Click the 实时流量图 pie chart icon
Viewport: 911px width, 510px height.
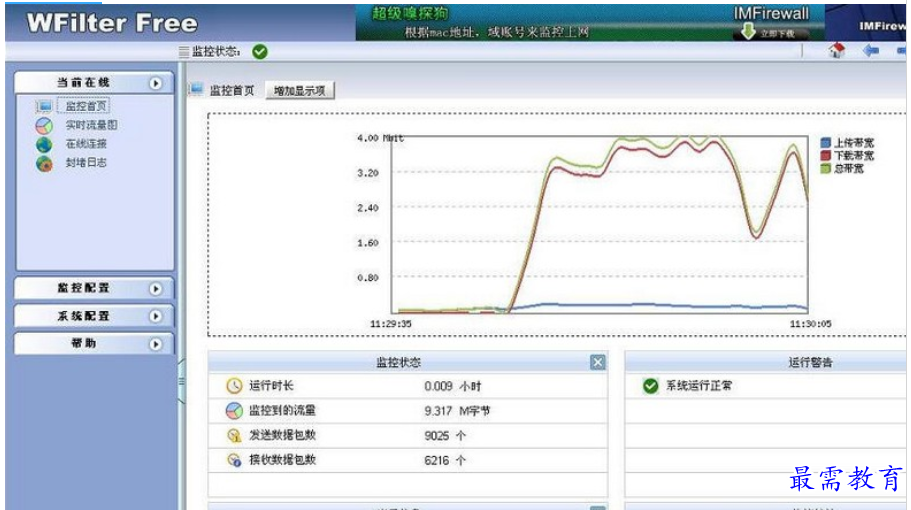click(44, 125)
